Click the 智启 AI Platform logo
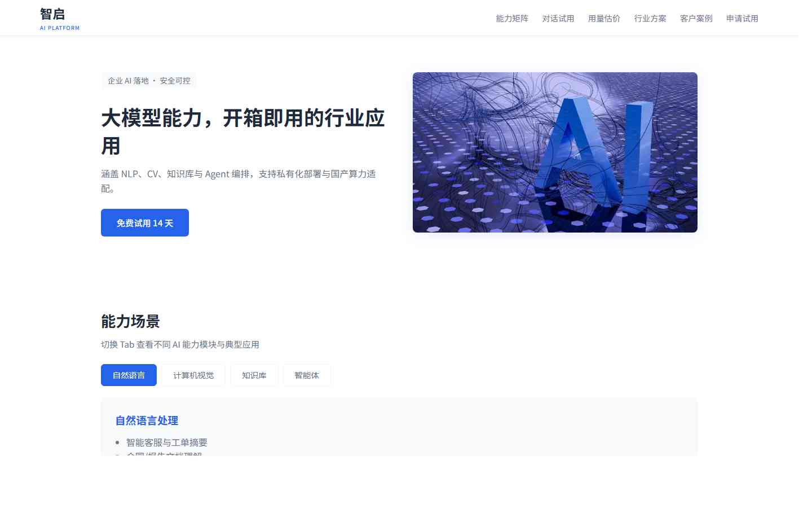The image size is (812, 508). coord(60,19)
